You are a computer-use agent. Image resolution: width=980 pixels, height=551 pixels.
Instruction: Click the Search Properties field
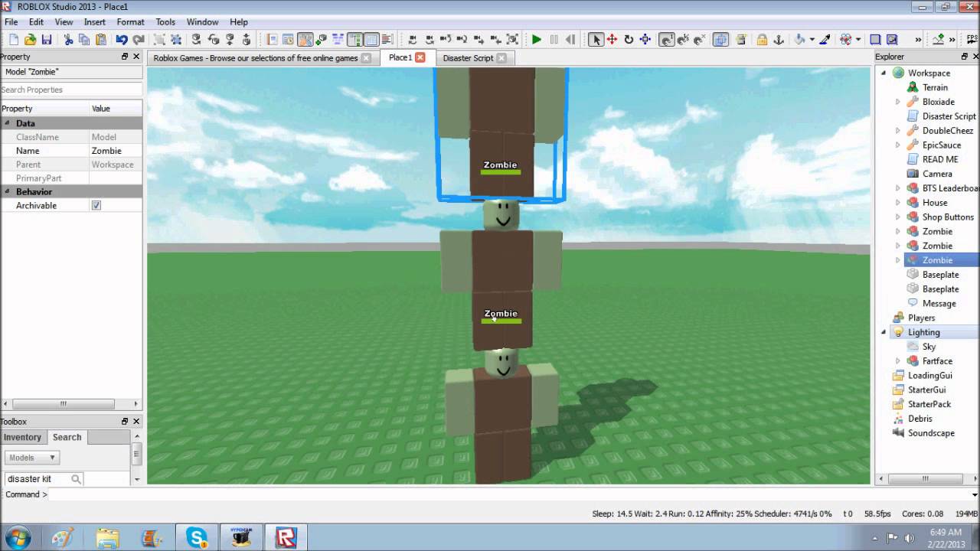pyautogui.click(x=70, y=90)
